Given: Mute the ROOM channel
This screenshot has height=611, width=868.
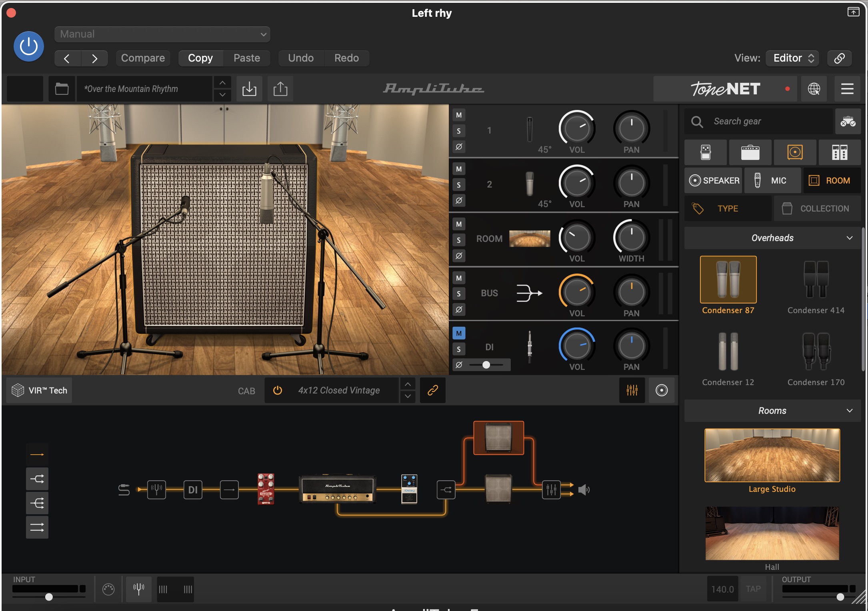Looking at the screenshot, I should (x=459, y=224).
